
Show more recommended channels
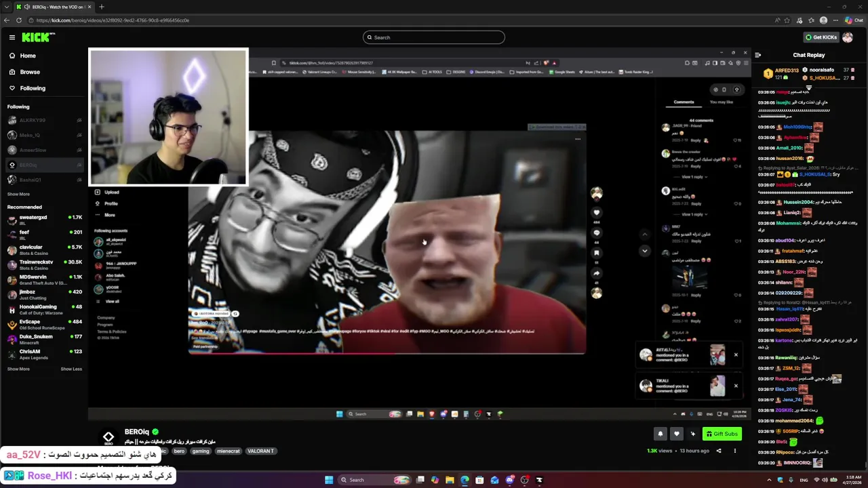(18, 369)
